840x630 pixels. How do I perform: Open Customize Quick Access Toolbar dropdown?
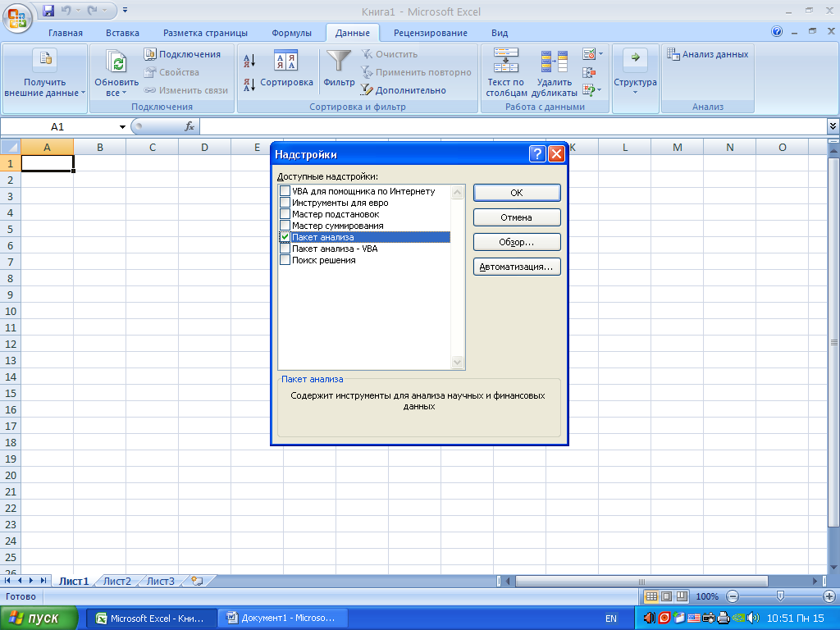[x=125, y=10]
